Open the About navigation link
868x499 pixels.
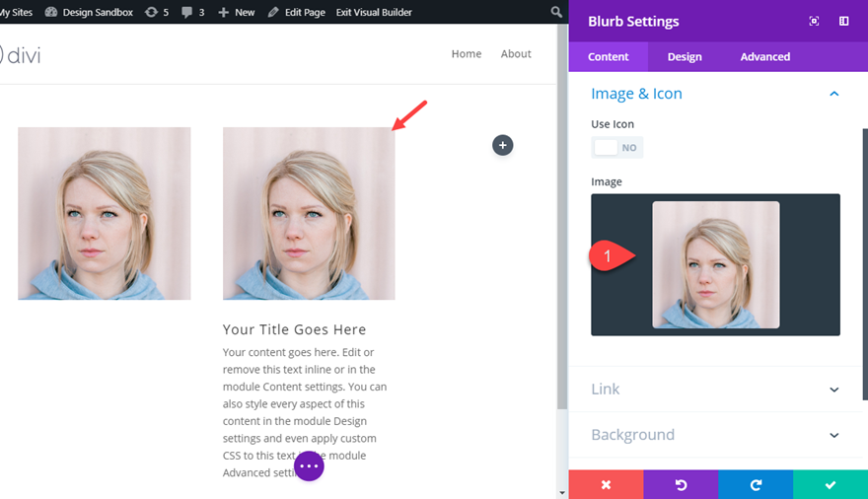516,54
